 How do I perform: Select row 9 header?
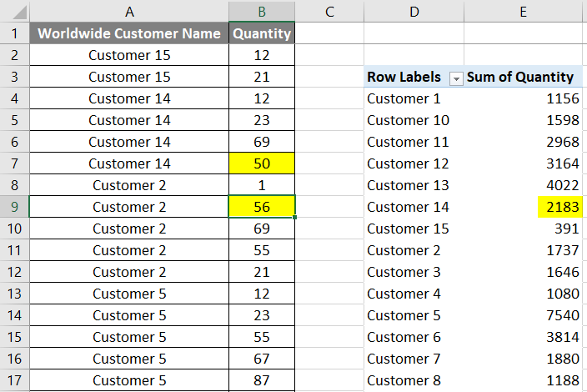point(15,207)
